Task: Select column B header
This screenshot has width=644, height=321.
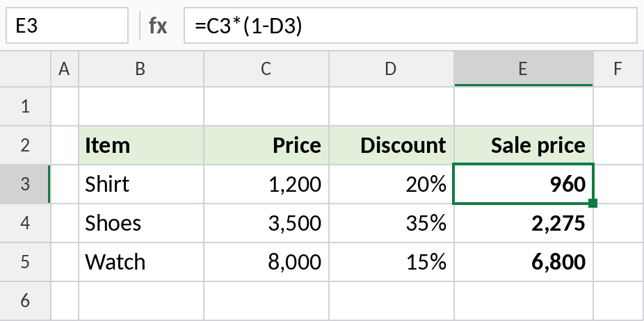Action: (x=141, y=69)
